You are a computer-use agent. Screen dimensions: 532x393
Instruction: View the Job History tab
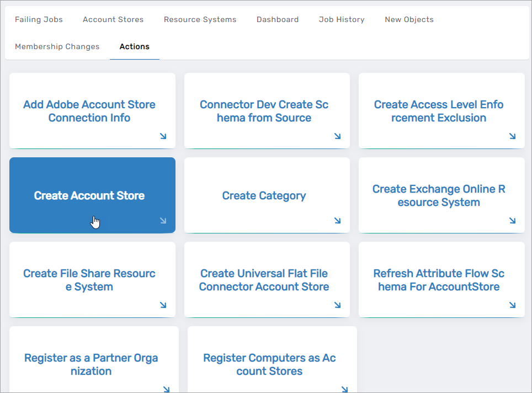coord(342,19)
